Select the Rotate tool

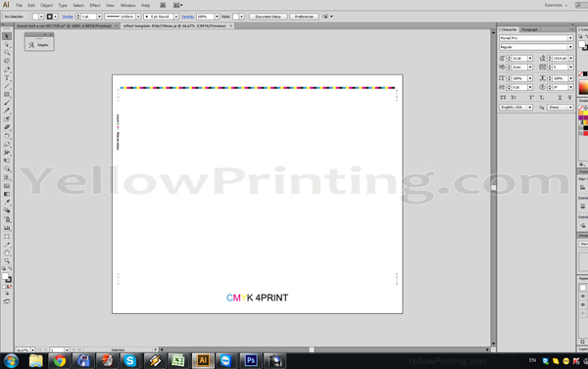pyautogui.click(x=7, y=136)
